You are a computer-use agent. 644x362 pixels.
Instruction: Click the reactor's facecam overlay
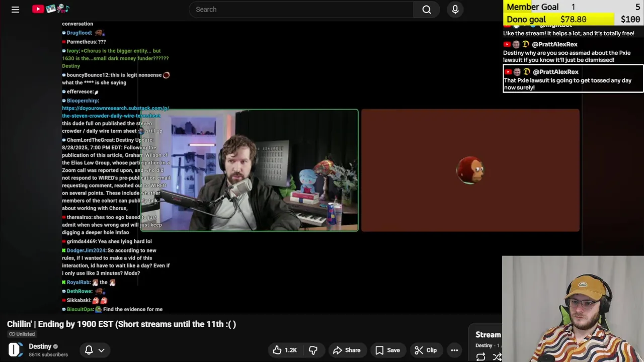coord(573,309)
